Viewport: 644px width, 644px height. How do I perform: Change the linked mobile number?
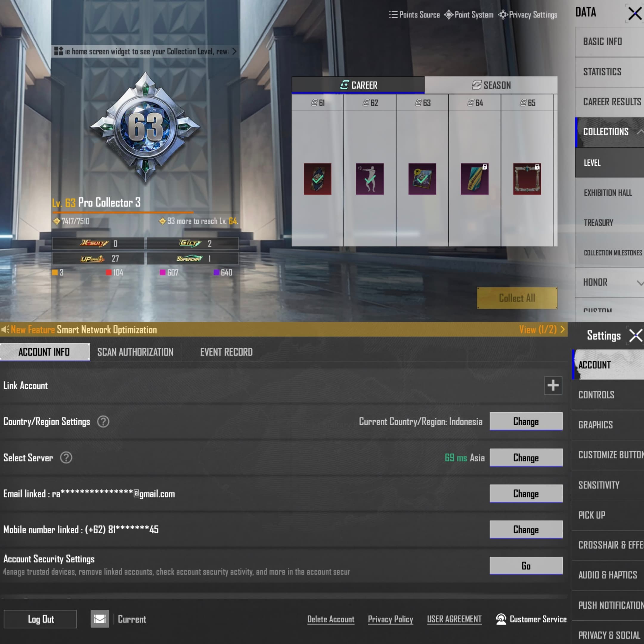[x=526, y=530]
